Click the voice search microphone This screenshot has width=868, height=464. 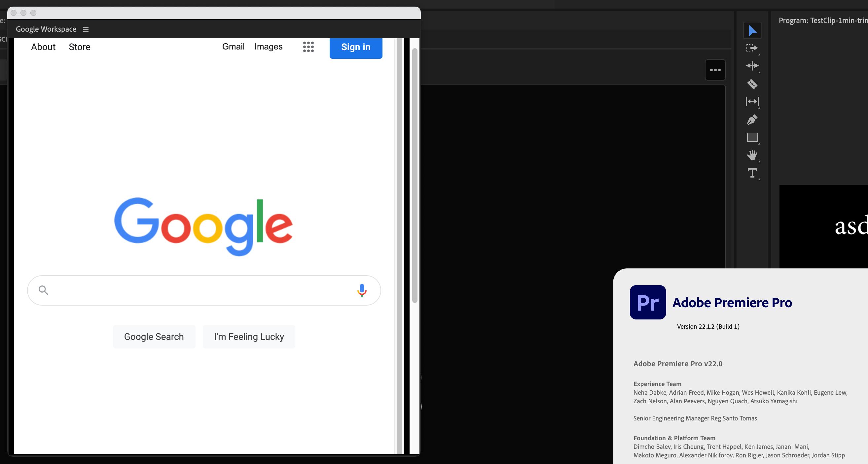coord(362,290)
